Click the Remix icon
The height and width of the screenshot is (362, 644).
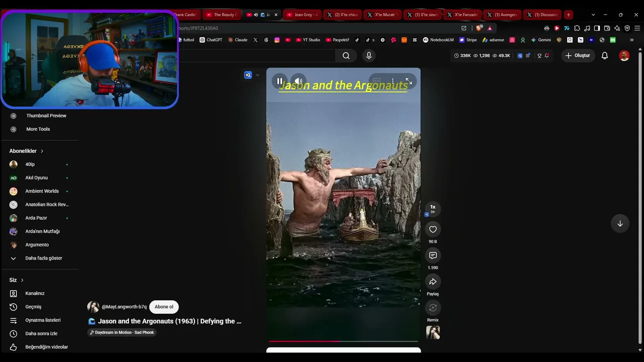click(433, 308)
